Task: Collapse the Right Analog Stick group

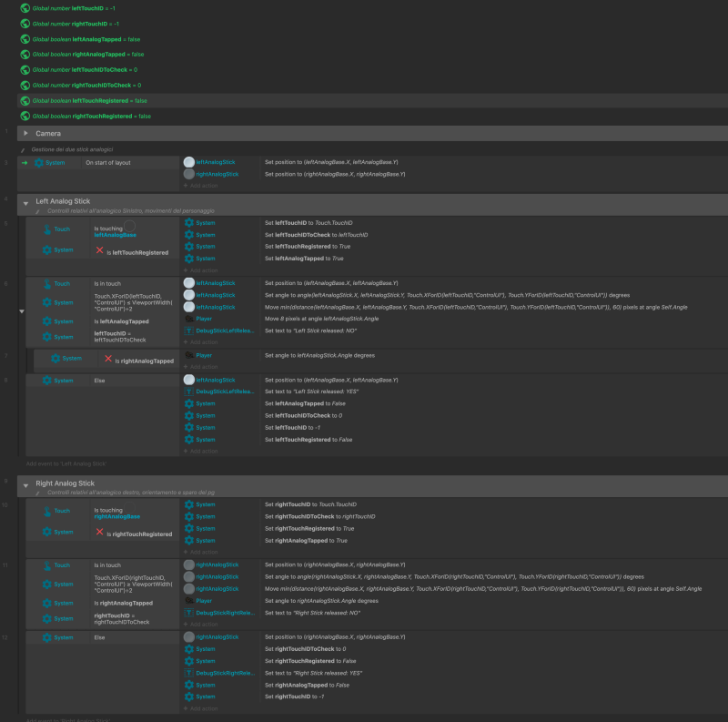Action: pyautogui.click(x=26, y=485)
